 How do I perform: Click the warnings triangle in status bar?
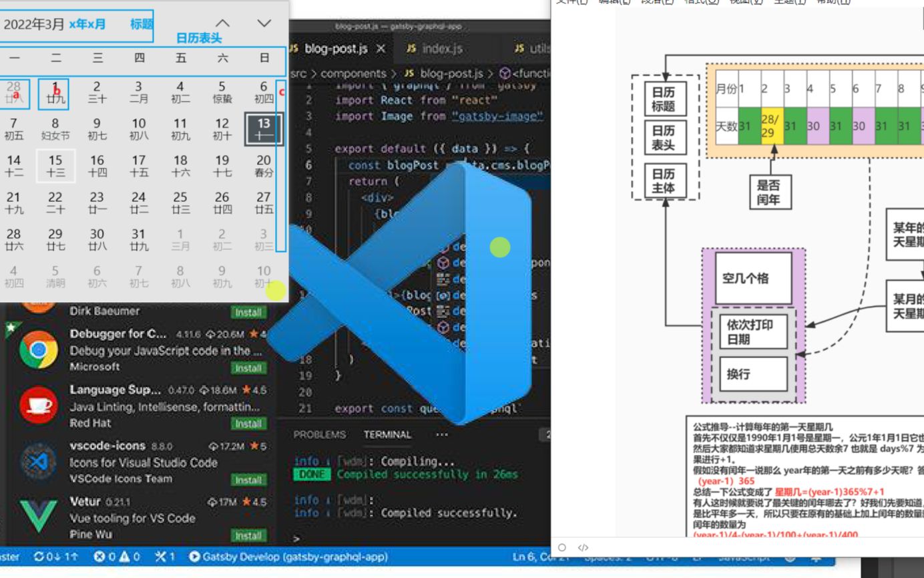(124, 556)
